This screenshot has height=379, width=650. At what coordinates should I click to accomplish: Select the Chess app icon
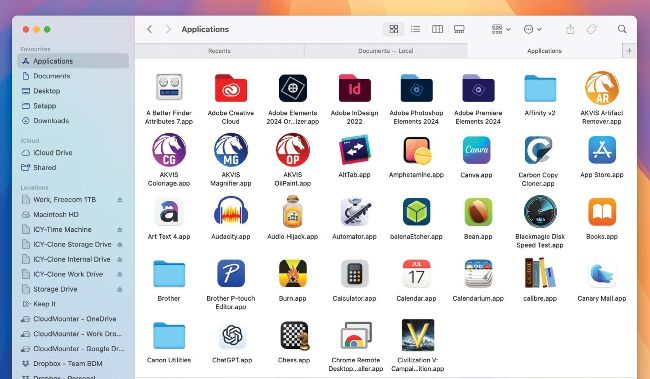click(294, 336)
